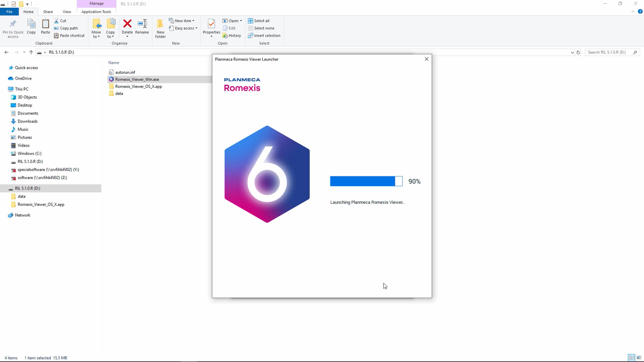
Task: Switch to large icons view layout
Action: pos(639,358)
